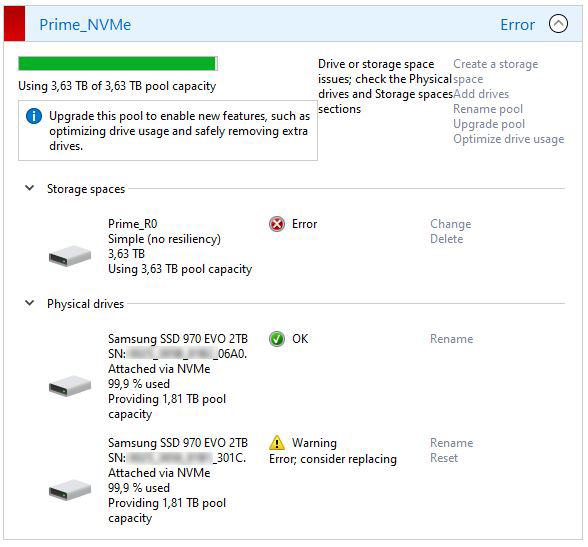The width and height of the screenshot is (588, 547).
Task: Click the red Error X icon for Prime_R0
Action: pyautogui.click(x=277, y=224)
